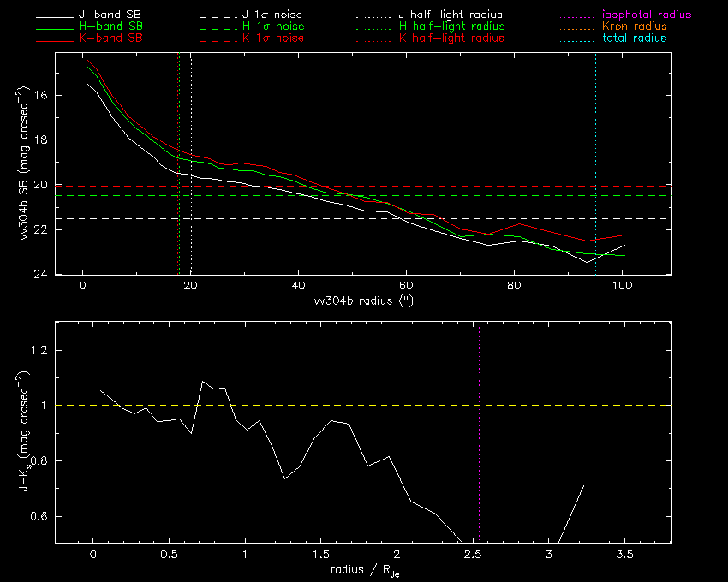Click the J half-light radius legend label
The width and height of the screenshot is (728, 582).
(x=451, y=15)
